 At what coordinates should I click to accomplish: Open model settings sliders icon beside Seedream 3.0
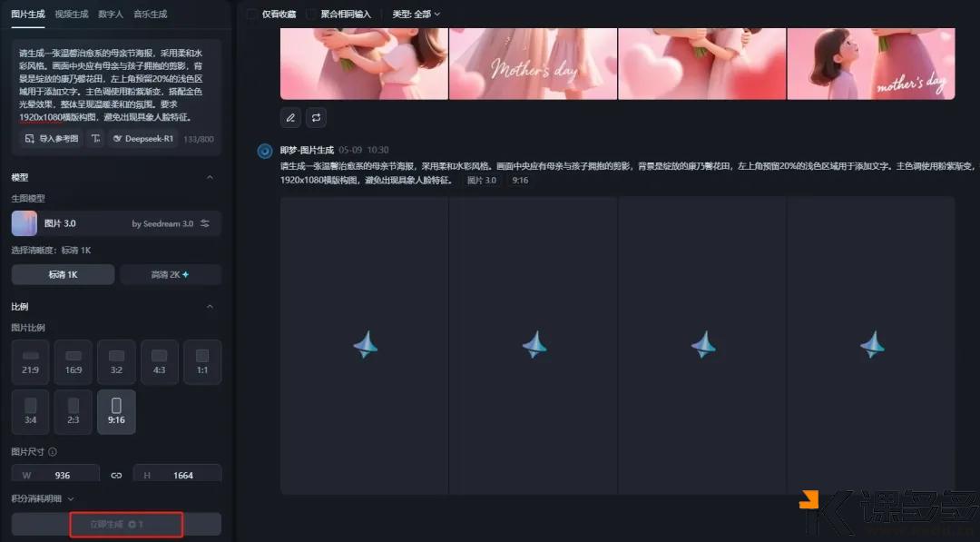pyautogui.click(x=205, y=223)
